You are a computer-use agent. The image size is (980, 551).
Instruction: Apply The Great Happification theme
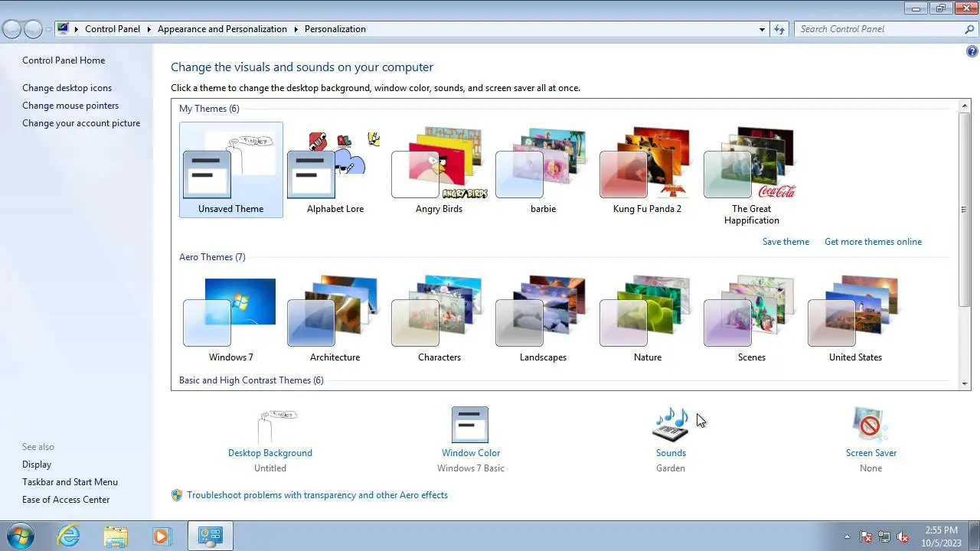(751, 176)
